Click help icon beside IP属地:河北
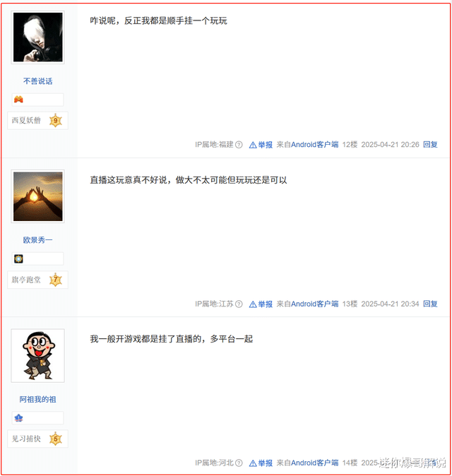The image size is (452, 476). (x=239, y=463)
